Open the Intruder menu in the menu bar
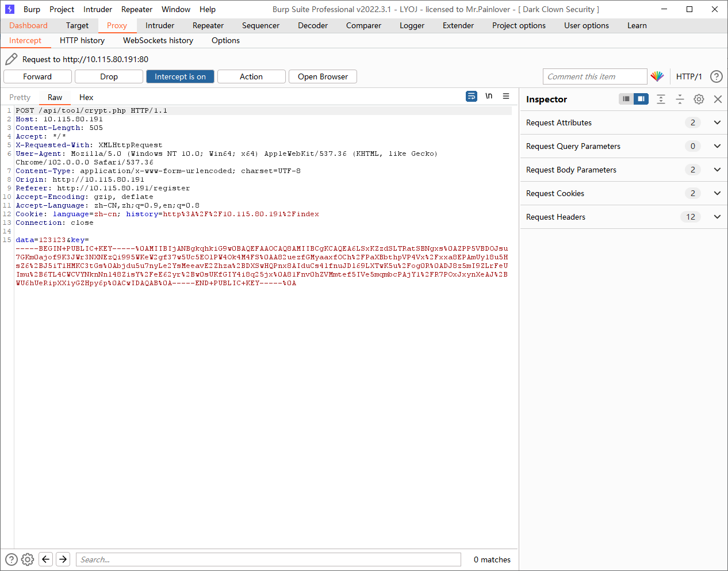728x571 pixels. pos(98,9)
